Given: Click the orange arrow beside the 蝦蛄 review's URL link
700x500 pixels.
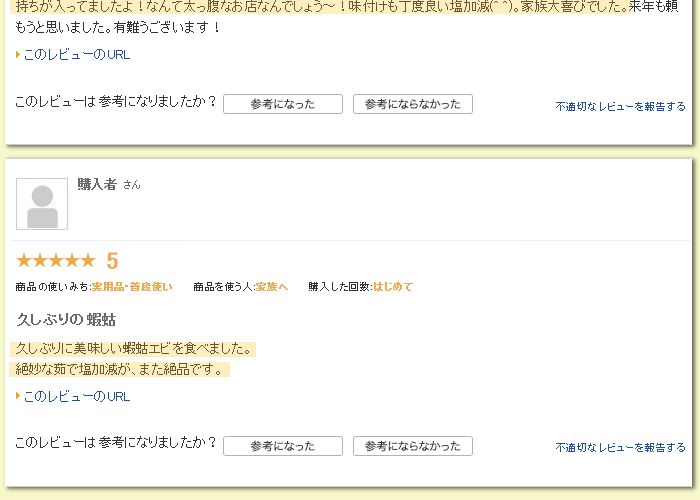Looking at the screenshot, I should pos(18,396).
